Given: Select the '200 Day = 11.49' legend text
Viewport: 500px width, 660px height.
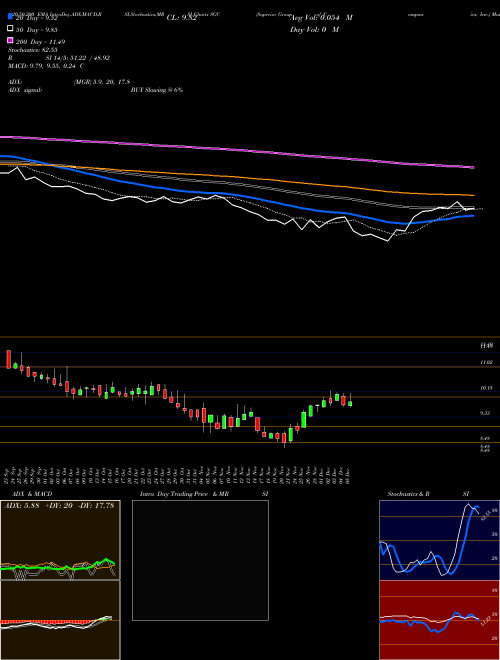Looking at the screenshot, I should click(x=40, y=42).
